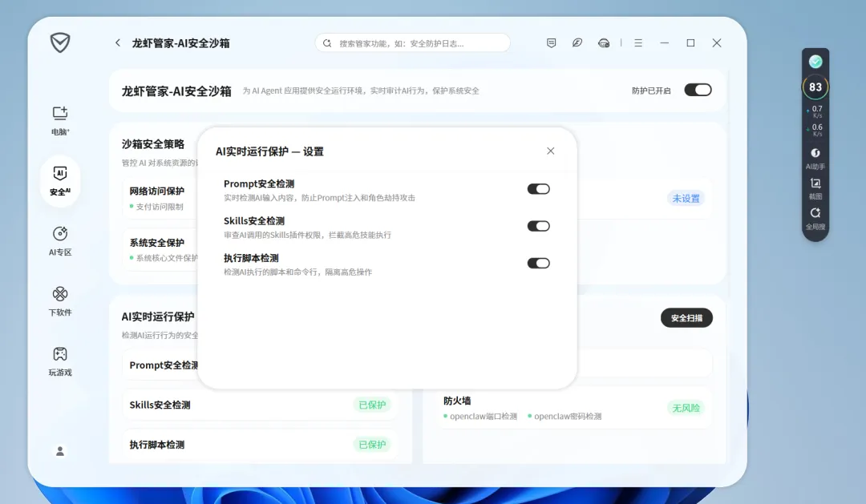
Task: Click the 未设置 status tag
Action: (x=686, y=198)
